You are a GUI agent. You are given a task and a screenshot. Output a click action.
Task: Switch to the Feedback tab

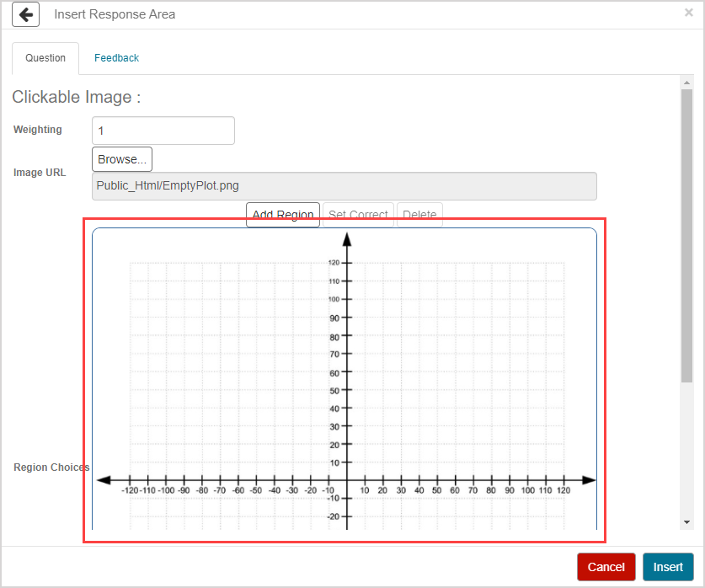click(x=116, y=57)
